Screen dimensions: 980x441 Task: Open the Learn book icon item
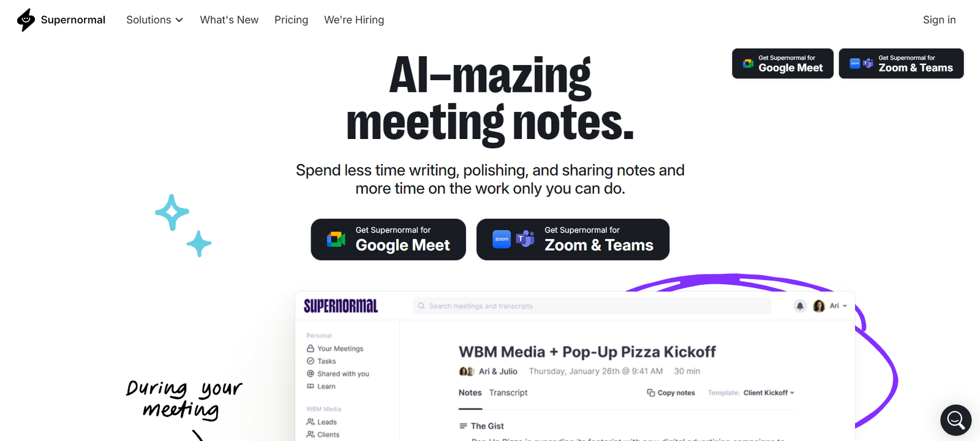click(311, 386)
